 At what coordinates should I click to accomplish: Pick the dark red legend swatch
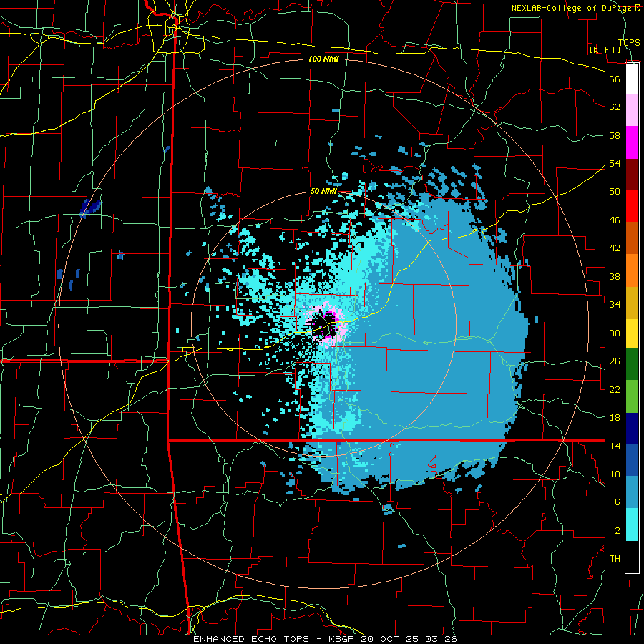632,175
